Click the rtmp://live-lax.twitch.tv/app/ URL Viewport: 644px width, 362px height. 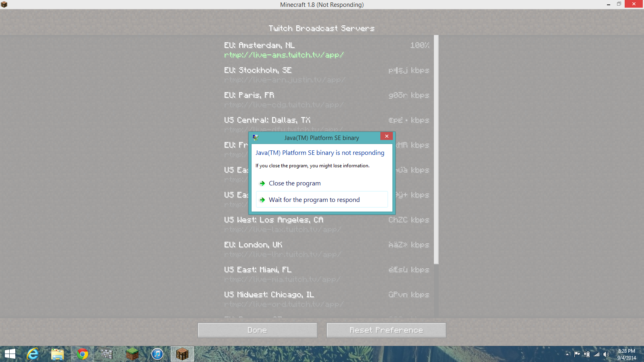coord(283,230)
